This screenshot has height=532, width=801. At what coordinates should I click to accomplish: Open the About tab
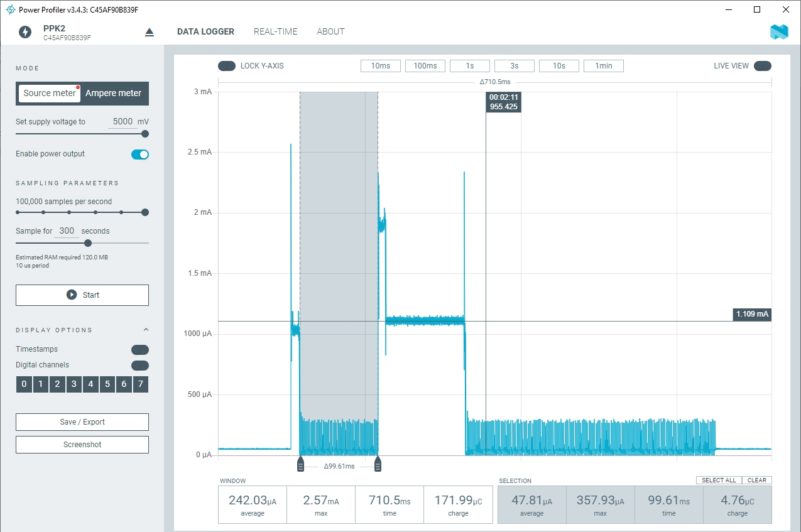[x=330, y=31]
